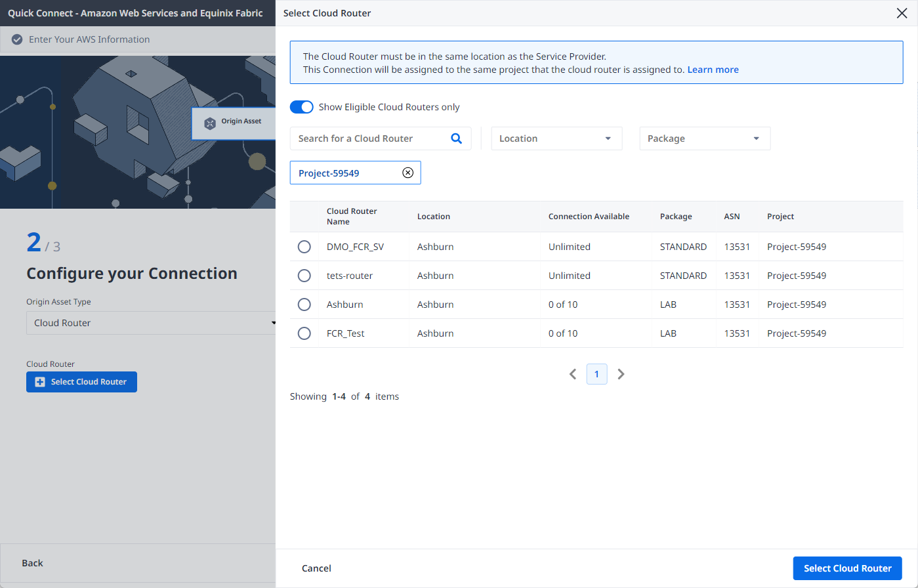Click page number 1 in the pagination
This screenshot has width=918, height=588.
coord(596,374)
